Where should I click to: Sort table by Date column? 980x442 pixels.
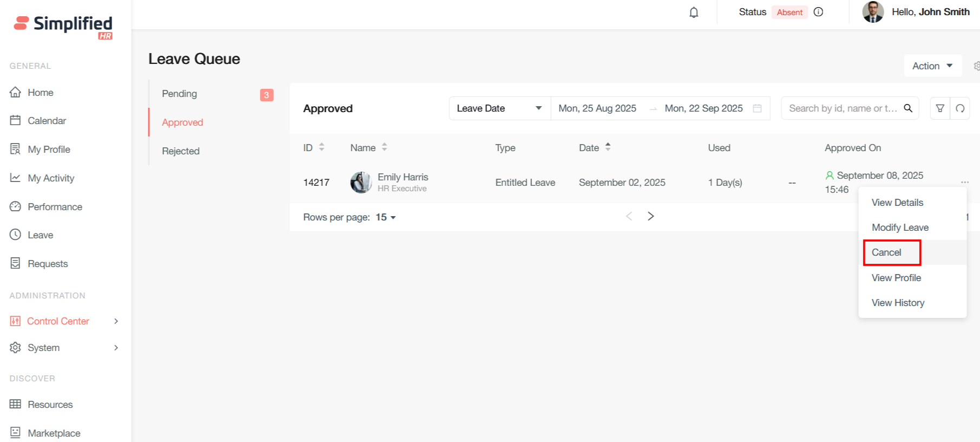[x=608, y=147]
